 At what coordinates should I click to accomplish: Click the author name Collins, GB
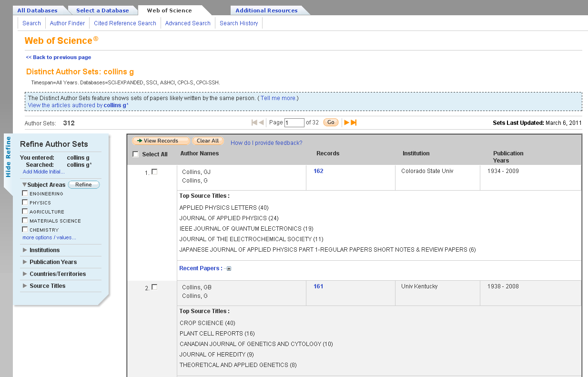point(197,287)
